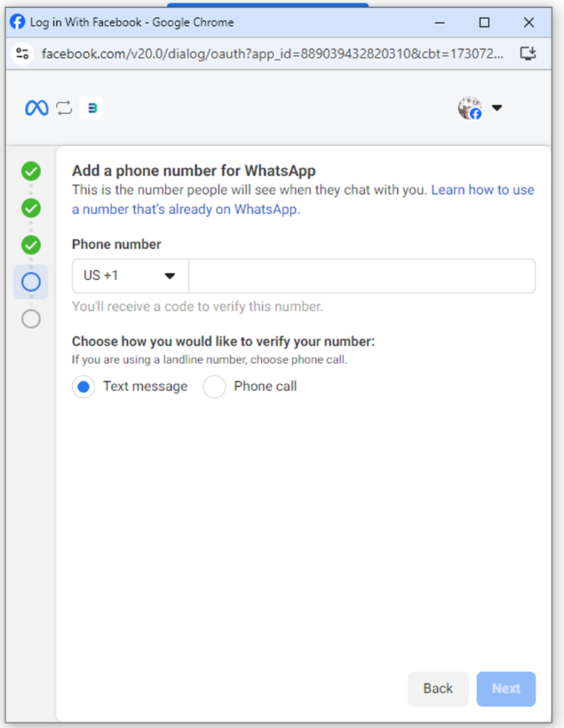
Task: Click 'You'll receive a code to verify' hint
Action: [197, 306]
